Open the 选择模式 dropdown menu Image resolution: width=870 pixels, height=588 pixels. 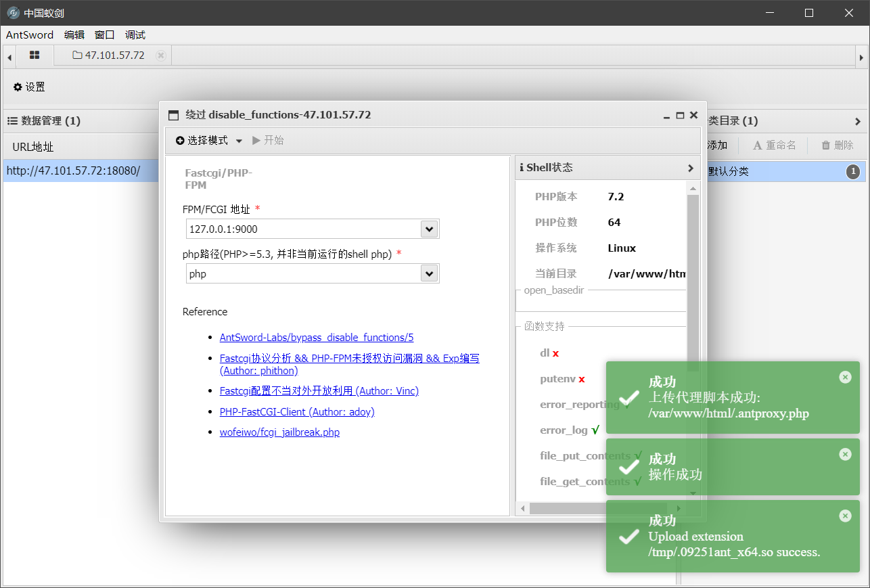[x=209, y=140]
